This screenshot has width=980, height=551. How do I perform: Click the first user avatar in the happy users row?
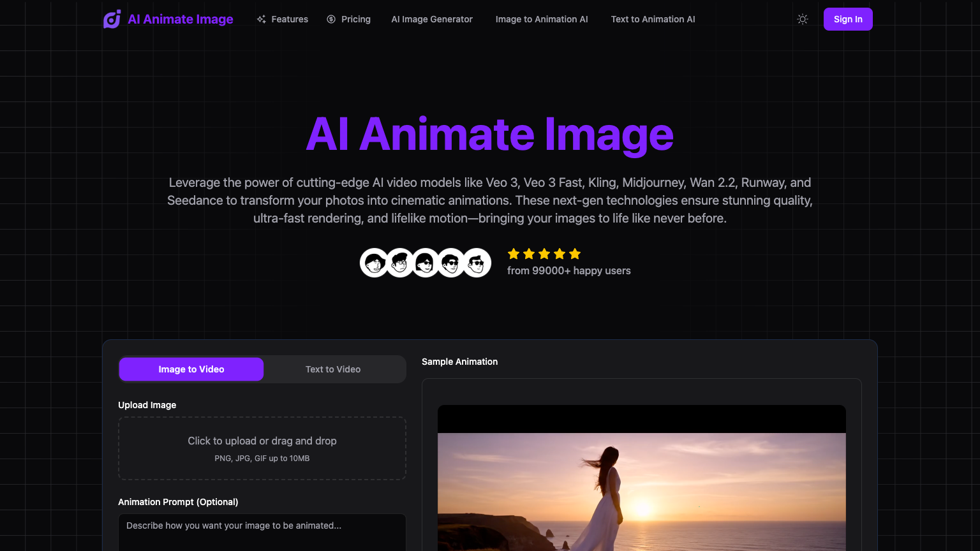coord(374,263)
